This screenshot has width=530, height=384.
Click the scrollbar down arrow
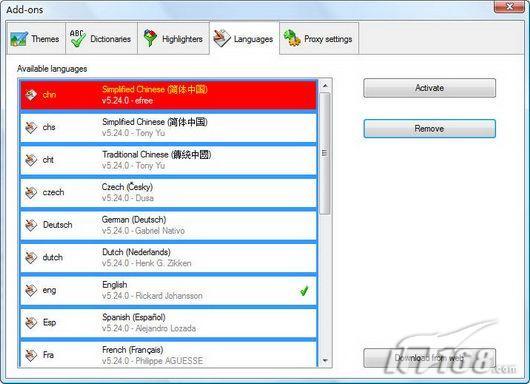[x=325, y=360]
